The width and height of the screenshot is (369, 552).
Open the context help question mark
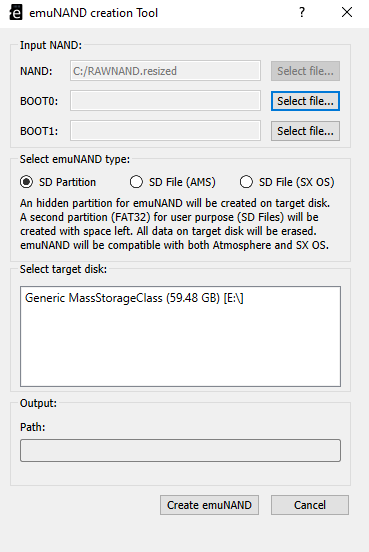(x=302, y=13)
